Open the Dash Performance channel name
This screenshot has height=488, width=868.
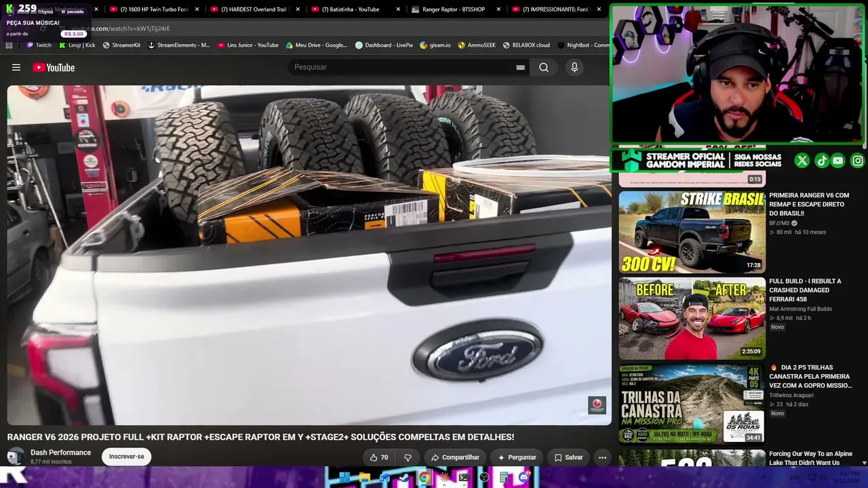[x=60, y=453]
